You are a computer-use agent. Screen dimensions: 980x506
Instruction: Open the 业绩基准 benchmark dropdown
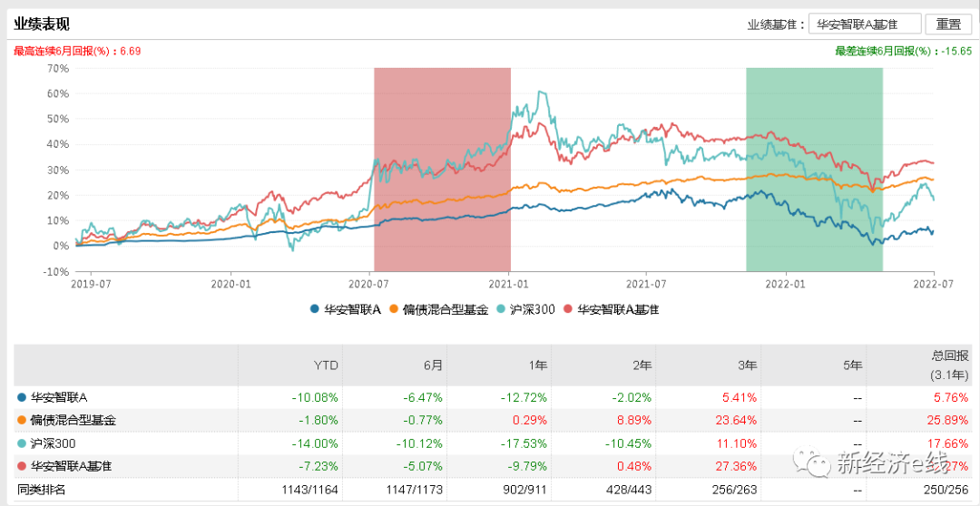click(864, 24)
